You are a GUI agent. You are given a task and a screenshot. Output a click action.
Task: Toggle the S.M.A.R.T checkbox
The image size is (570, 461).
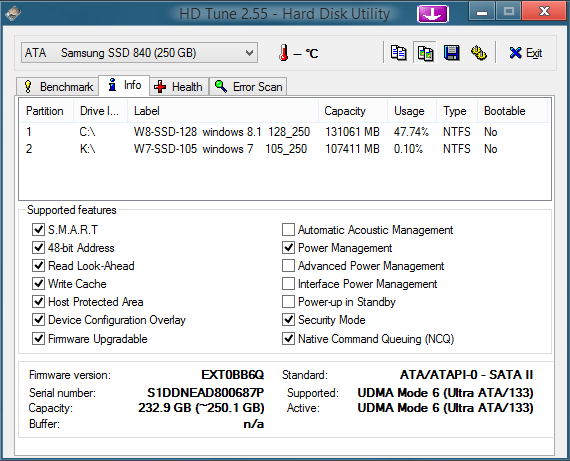[38, 229]
